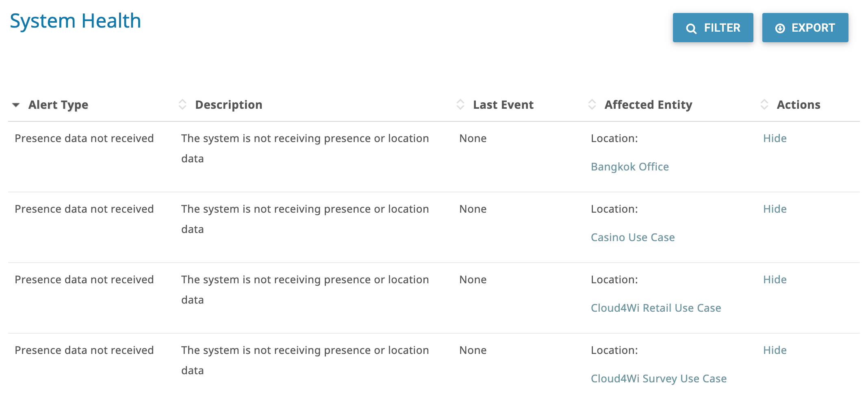Click sort arrows icon next to Actions
Viewport: 868px width, 401px height.
pyautogui.click(x=764, y=104)
